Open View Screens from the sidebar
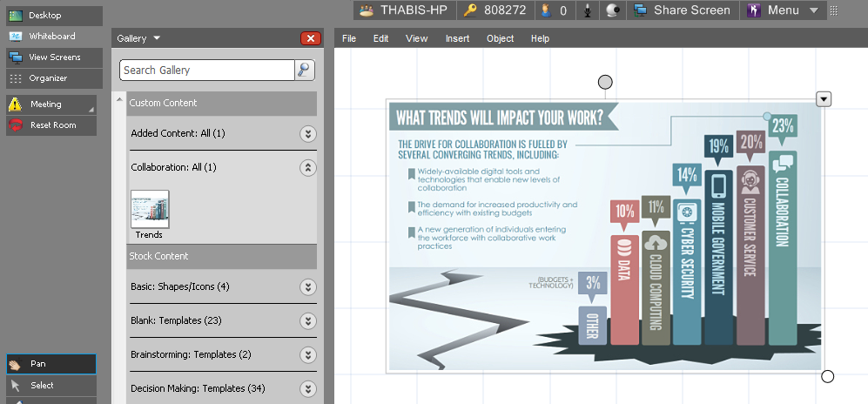 coord(51,57)
